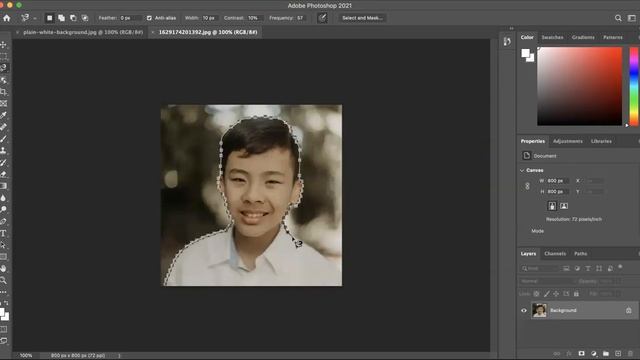Select the Frame tool
640x360 pixels.
(x=4, y=104)
